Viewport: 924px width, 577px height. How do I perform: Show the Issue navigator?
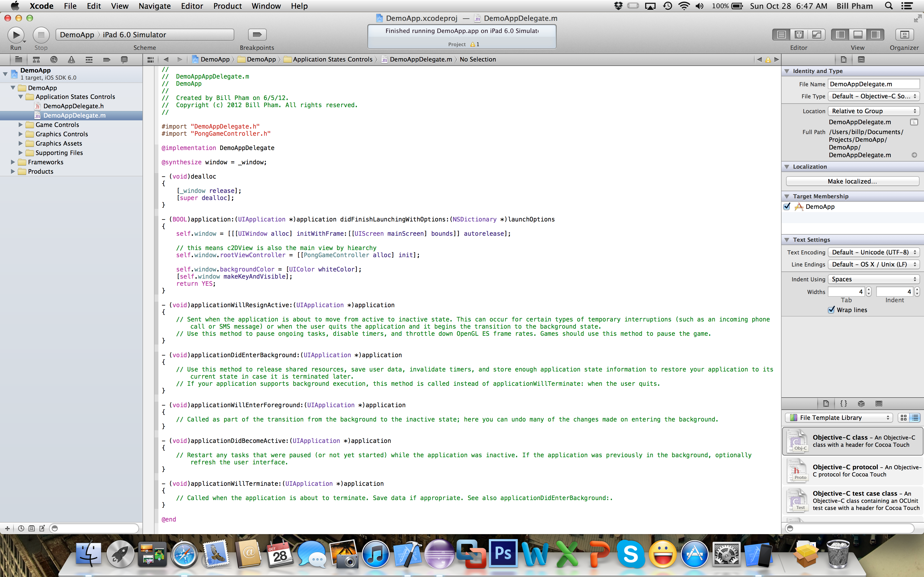(71, 60)
